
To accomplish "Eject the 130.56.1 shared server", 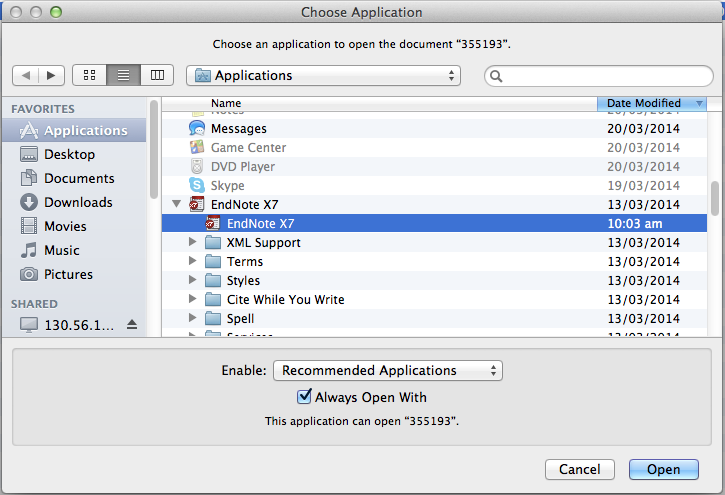I will tap(132, 325).
